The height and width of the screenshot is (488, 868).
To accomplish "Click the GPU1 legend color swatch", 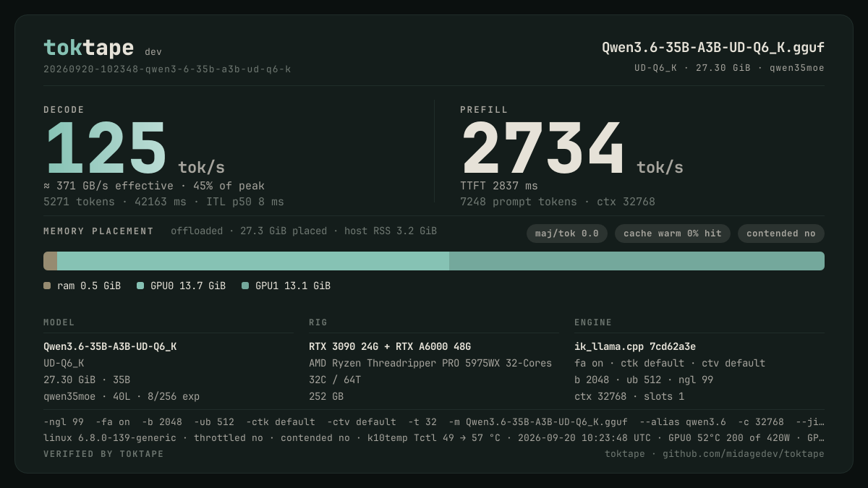I will click(245, 286).
